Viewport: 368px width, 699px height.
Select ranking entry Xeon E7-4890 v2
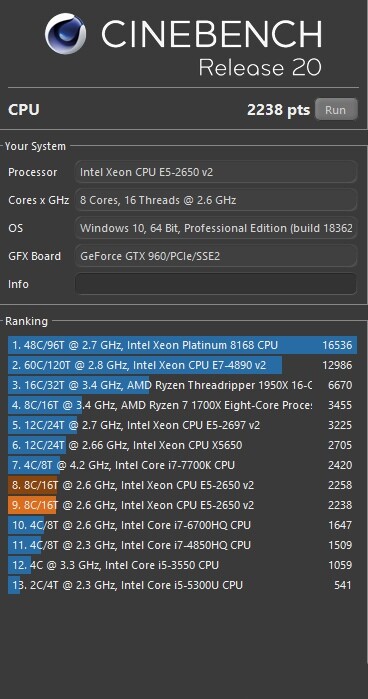pyautogui.click(x=182, y=365)
